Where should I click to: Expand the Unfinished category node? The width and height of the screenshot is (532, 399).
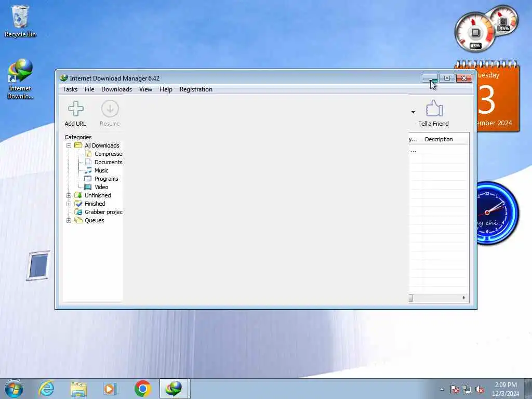pyautogui.click(x=69, y=195)
